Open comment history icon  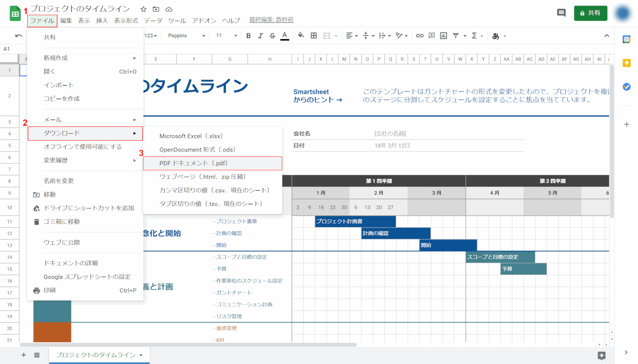pyautogui.click(x=561, y=13)
